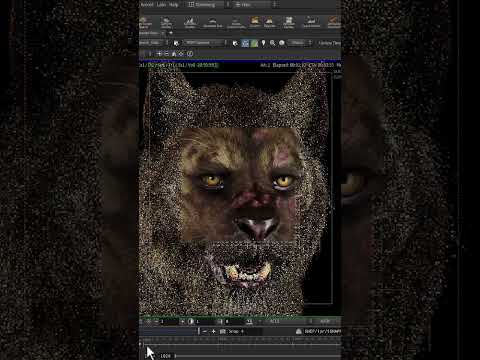Click the render path text at bottom right

click(322, 331)
